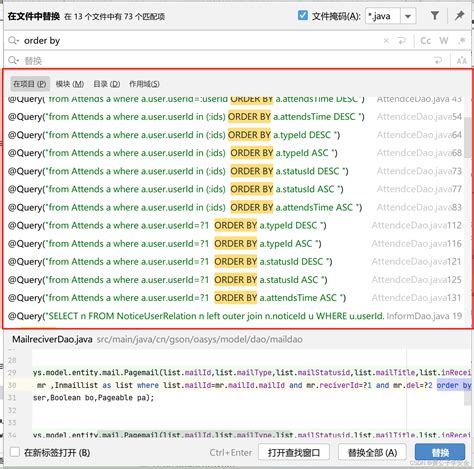Viewport: 474px width, 469px height.
Task: Enable regex search option icon
Action: [x=462, y=41]
